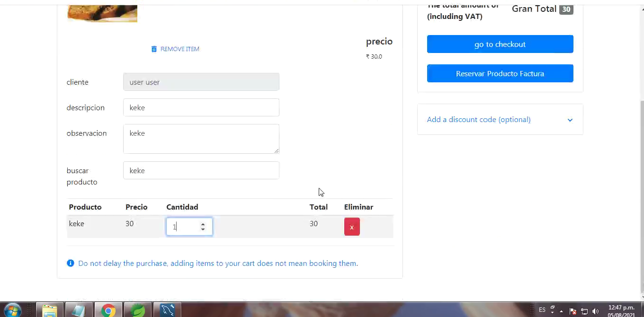Viewport: 644px width, 317px height.
Task: Expand the discount code chevron
Action: [x=570, y=120]
